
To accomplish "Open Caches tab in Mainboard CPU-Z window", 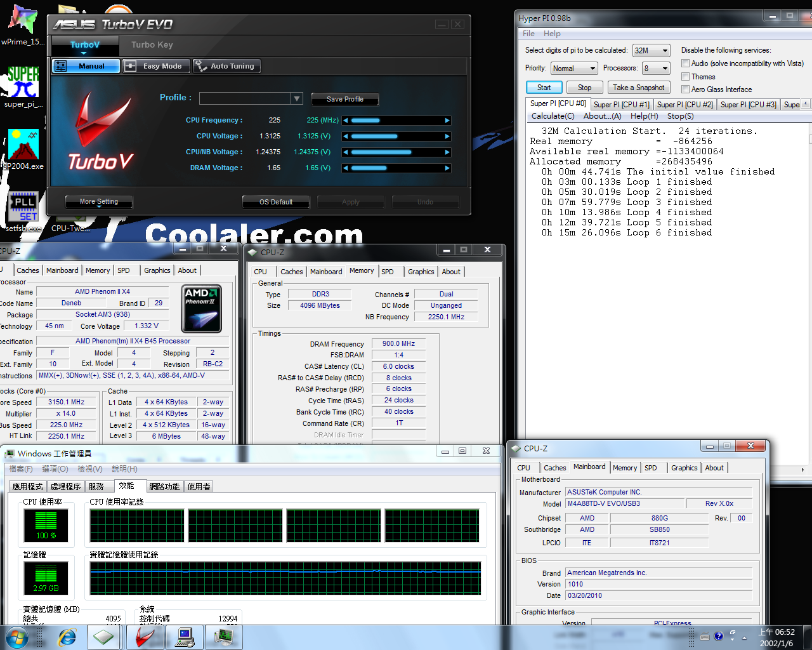I will coord(555,468).
